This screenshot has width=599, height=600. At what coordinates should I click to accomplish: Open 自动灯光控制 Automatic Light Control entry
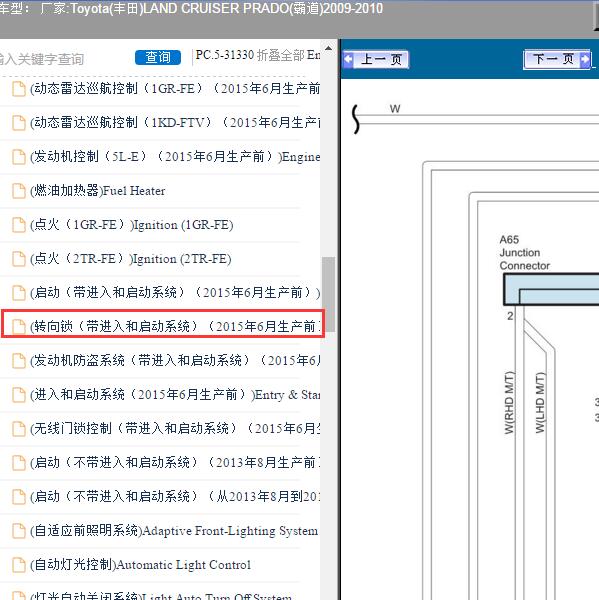point(140,565)
